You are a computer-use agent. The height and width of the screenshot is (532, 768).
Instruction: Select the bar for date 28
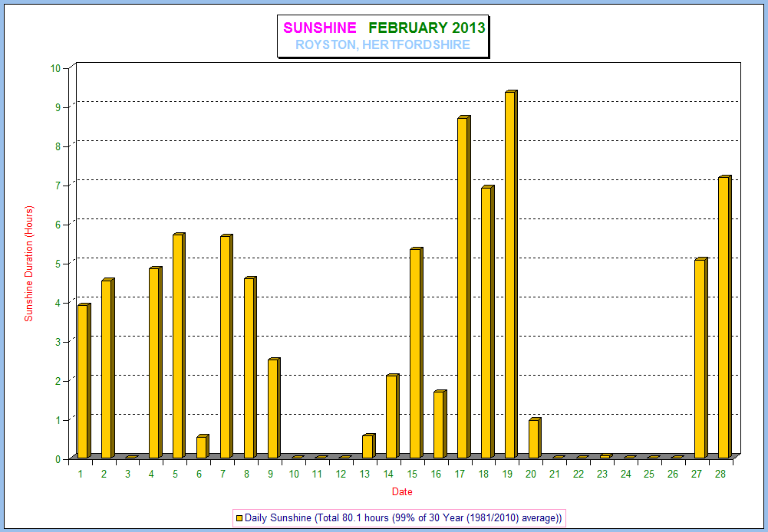tap(725, 317)
